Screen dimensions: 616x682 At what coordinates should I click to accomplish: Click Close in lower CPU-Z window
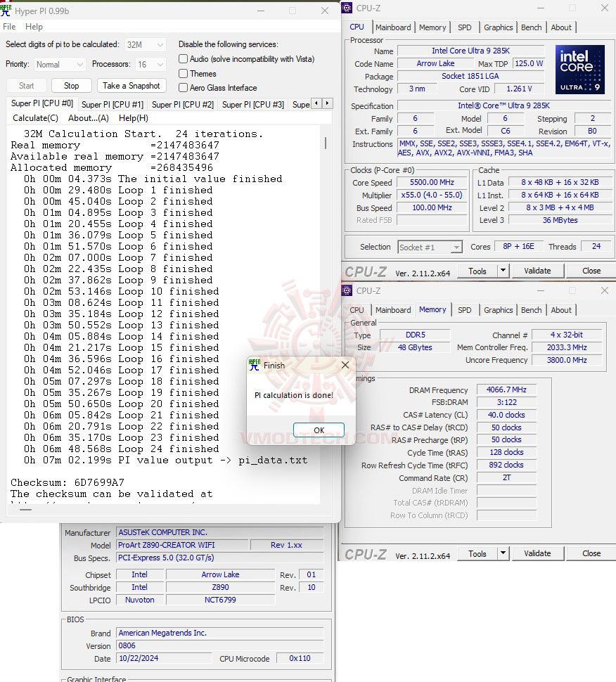[x=591, y=553]
